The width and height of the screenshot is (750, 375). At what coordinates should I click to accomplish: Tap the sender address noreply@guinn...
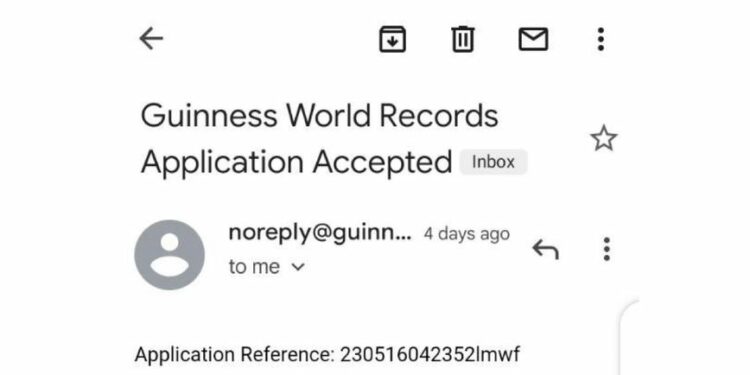[x=320, y=233]
